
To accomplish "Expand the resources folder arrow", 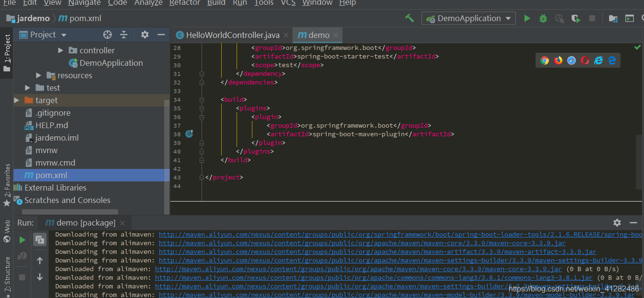I will [x=38, y=75].
